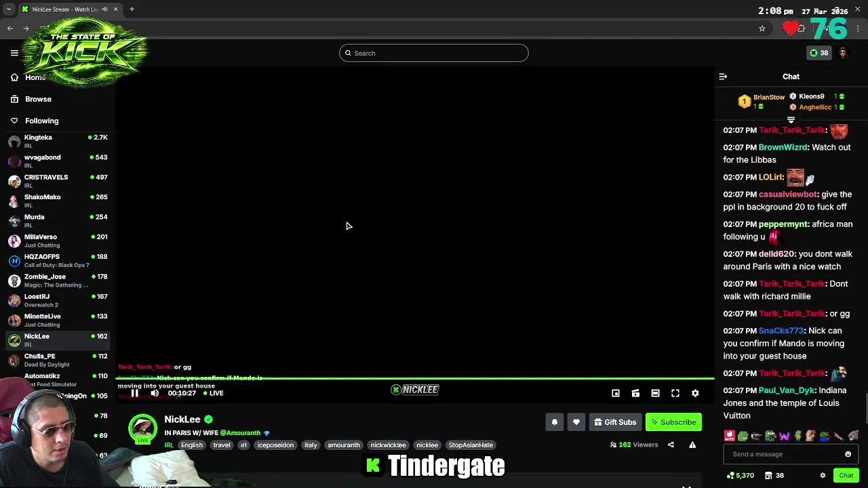Image resolution: width=868 pixels, height=488 pixels.
Task: Open ShakoMako channel in sidebar
Action: click(58, 201)
